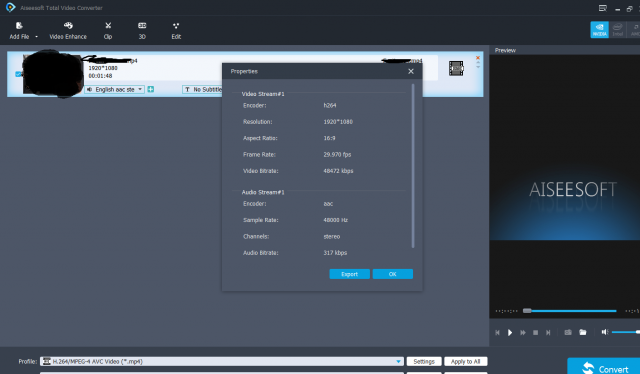
Task: Jump to previous frame in preview
Action: tap(497, 332)
